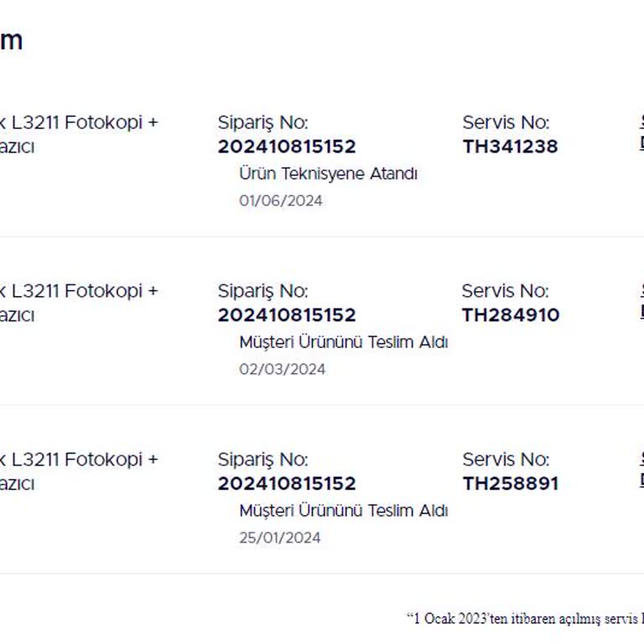Click the date 25/01/2024

point(279,538)
